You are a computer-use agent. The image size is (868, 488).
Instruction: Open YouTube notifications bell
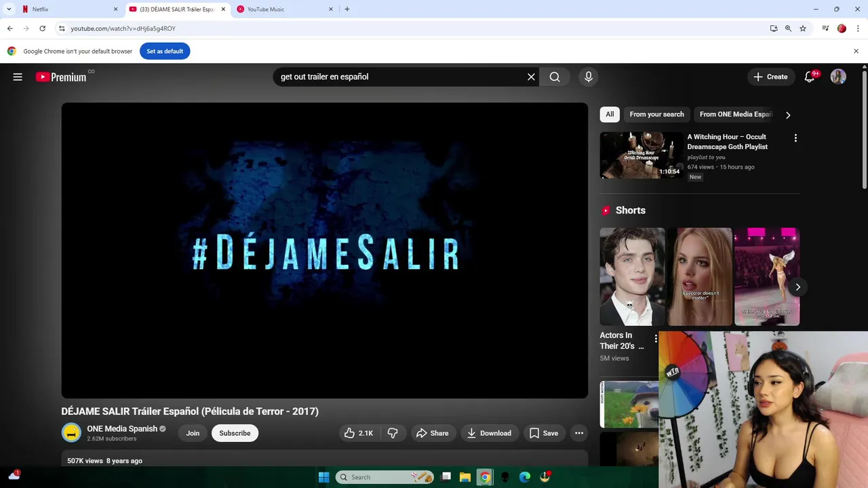coord(810,77)
